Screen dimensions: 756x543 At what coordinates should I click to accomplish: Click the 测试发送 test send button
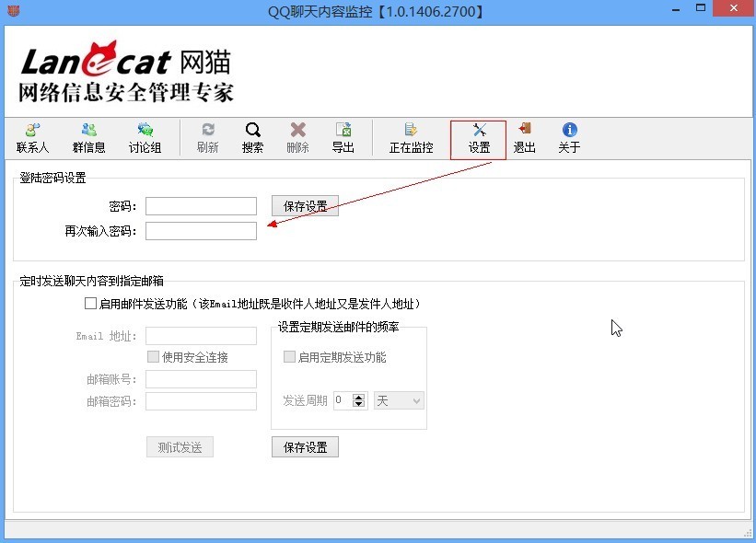click(x=180, y=447)
